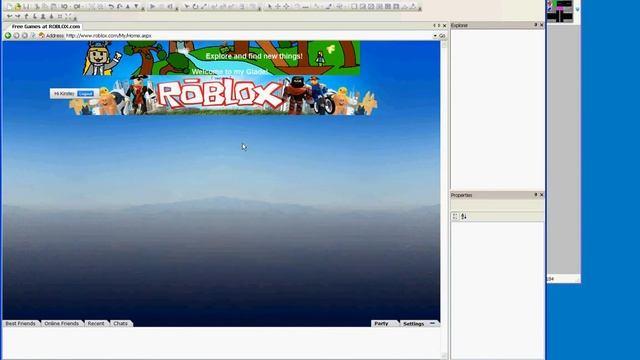Click the tab scroll-right arrow by Explorer

(439, 26)
